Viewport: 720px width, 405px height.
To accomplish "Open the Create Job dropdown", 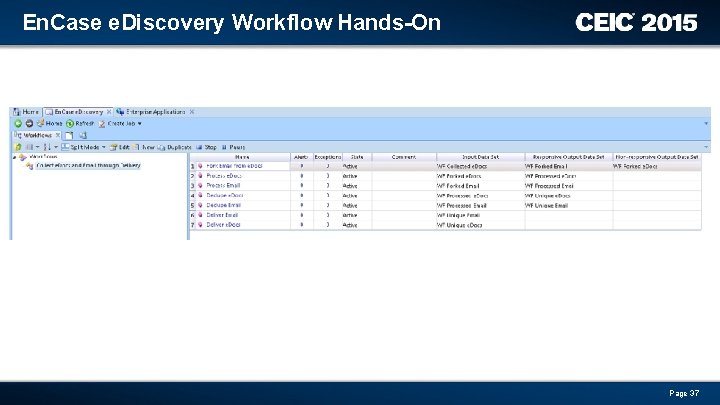I will coord(120,124).
